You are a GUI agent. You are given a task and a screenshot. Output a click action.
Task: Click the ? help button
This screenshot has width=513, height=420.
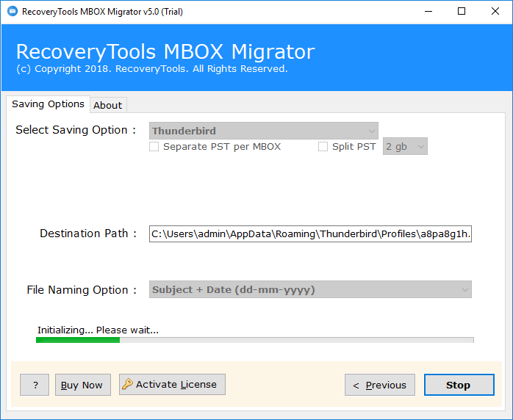click(35, 385)
